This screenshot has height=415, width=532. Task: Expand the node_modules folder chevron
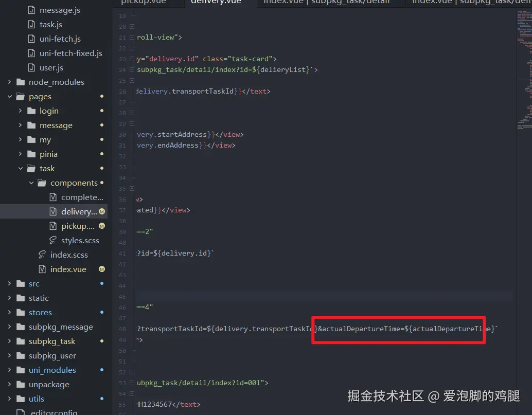click(9, 82)
